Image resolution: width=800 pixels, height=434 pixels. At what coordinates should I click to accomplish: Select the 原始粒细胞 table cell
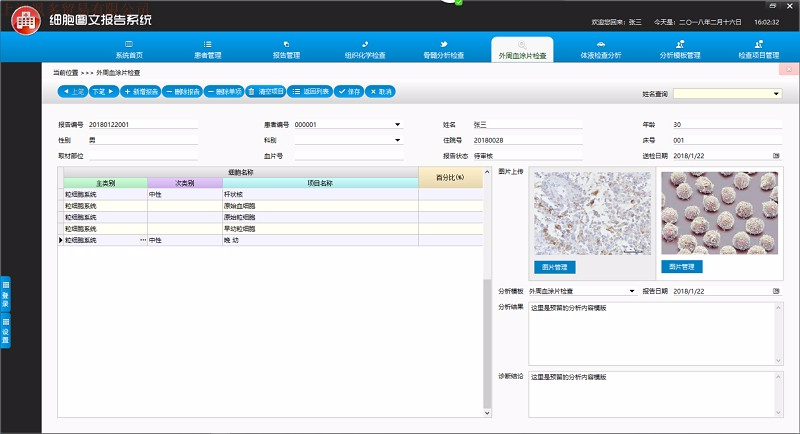click(x=320, y=217)
